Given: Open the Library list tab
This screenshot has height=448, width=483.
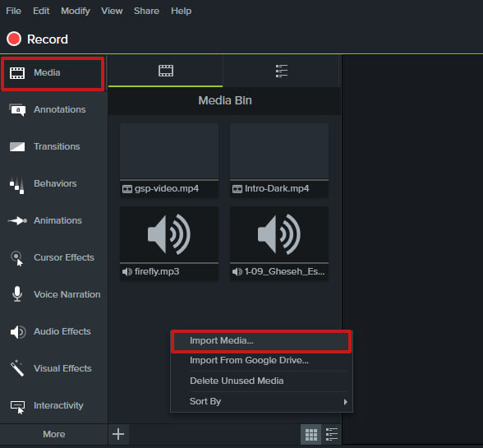Looking at the screenshot, I should click(282, 71).
